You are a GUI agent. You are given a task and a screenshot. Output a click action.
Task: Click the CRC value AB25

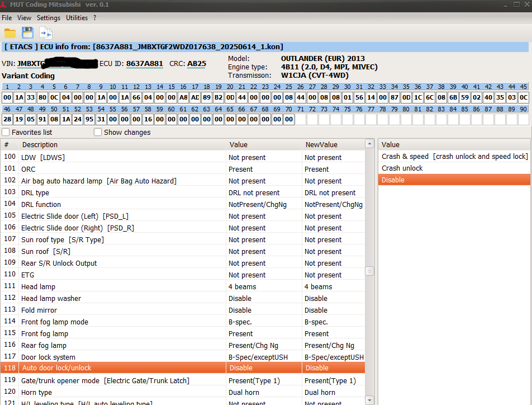pos(197,64)
